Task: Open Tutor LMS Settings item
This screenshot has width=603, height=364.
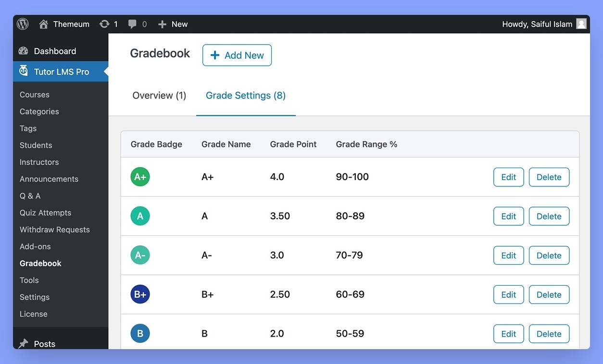Action: (35, 297)
